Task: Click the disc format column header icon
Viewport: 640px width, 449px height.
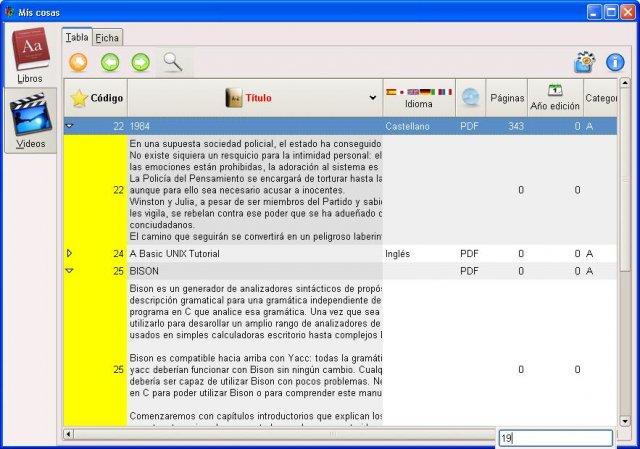Action: coord(470,98)
